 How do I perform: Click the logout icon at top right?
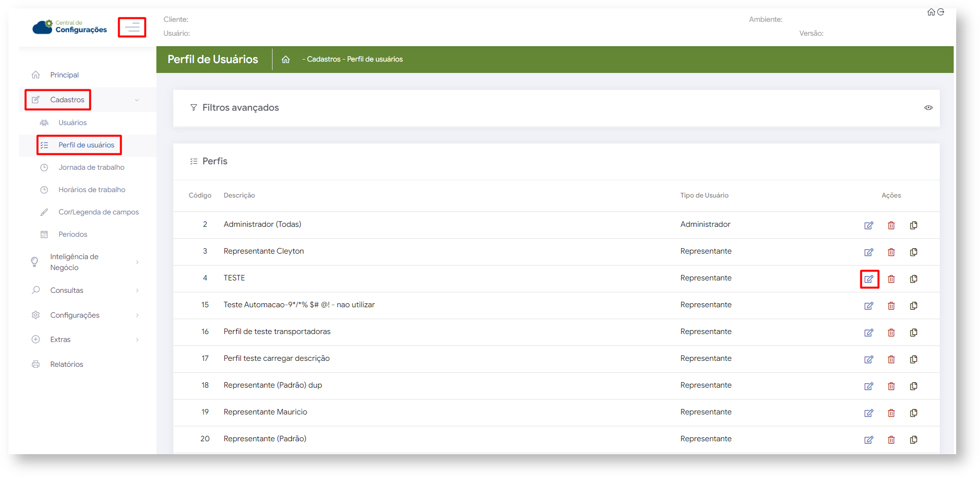pos(941,12)
